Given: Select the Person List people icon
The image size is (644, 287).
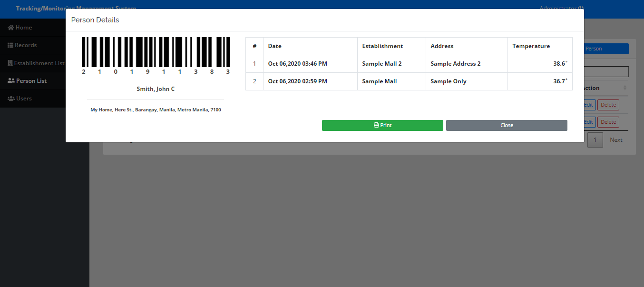Looking at the screenshot, I should pos(10,80).
